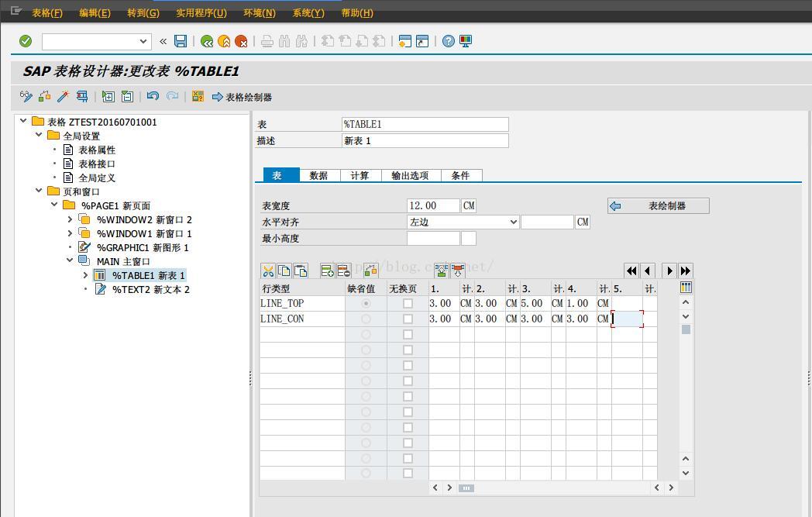Click the Redo arrow icon
812x517 pixels.
[x=172, y=96]
